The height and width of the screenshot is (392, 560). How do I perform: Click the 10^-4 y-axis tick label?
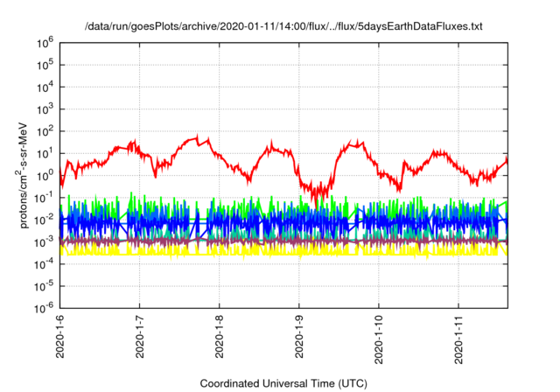click(x=44, y=264)
